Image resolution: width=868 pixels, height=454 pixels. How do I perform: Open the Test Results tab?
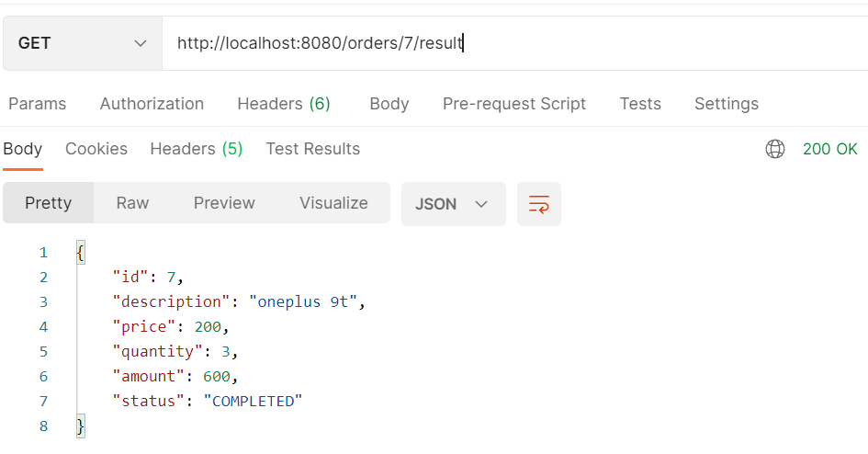(313, 149)
